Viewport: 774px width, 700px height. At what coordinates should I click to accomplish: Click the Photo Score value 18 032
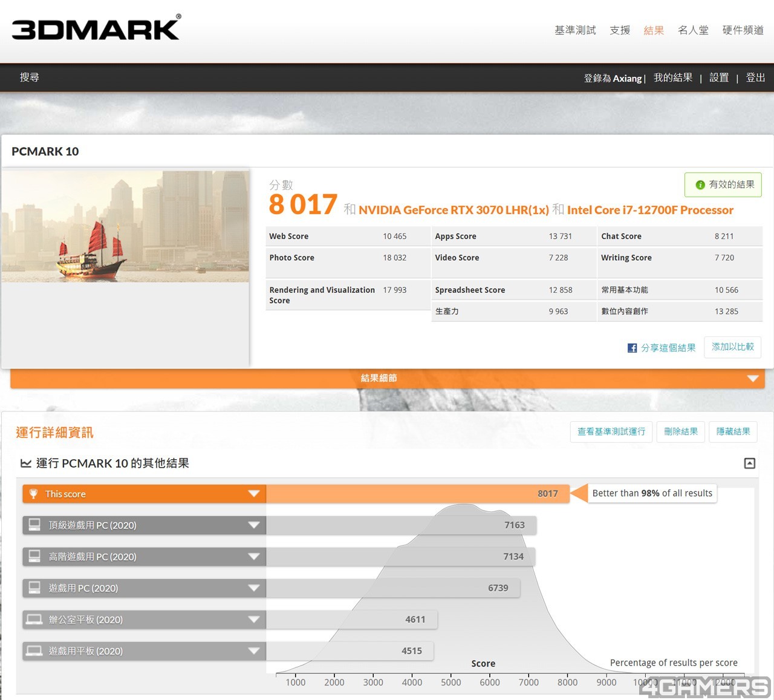pos(394,258)
